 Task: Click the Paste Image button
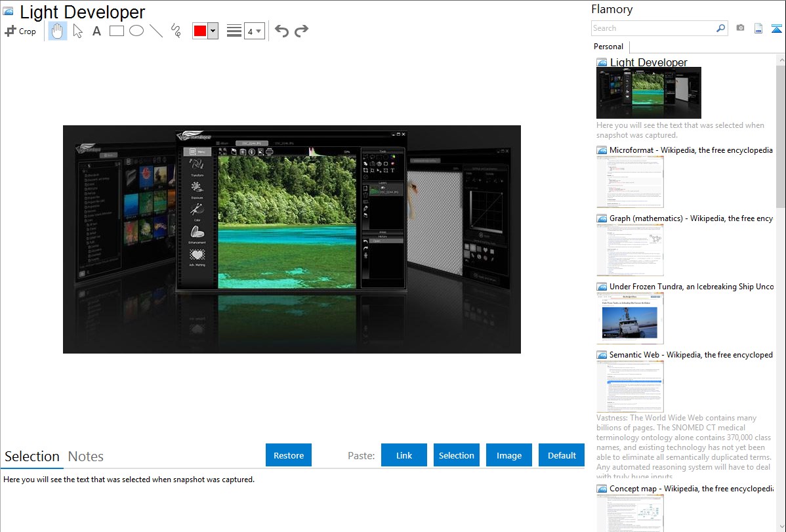click(509, 455)
